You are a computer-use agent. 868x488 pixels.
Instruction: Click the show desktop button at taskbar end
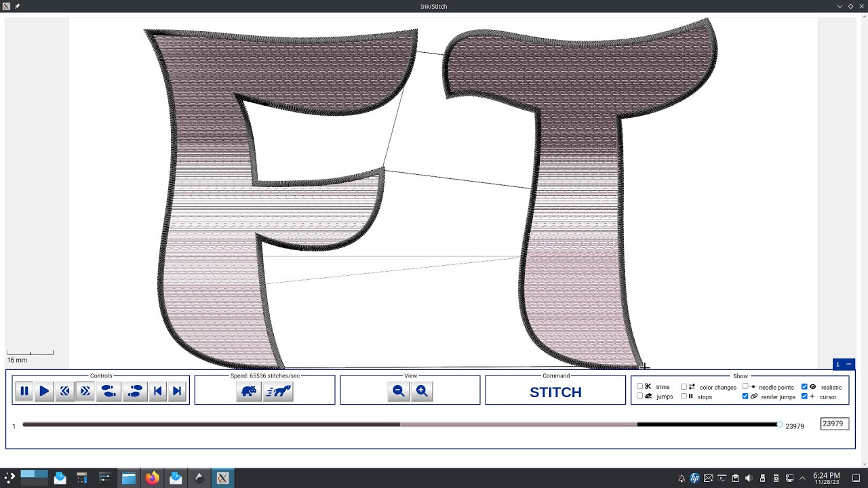[857, 478]
